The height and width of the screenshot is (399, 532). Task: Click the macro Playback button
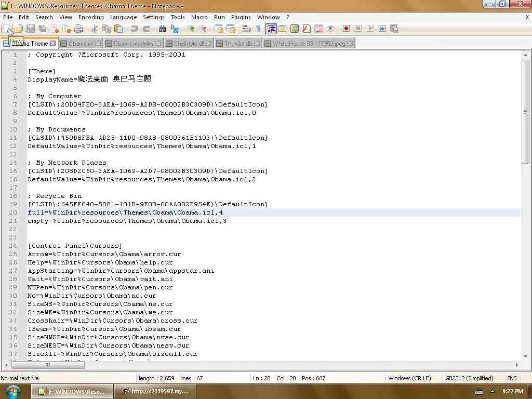click(x=370, y=29)
